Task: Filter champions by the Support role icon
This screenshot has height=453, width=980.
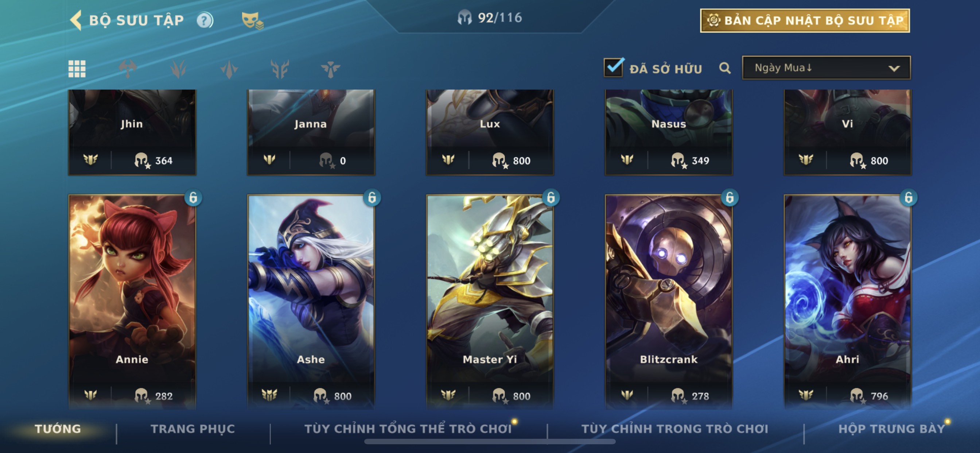Action: 330,69
